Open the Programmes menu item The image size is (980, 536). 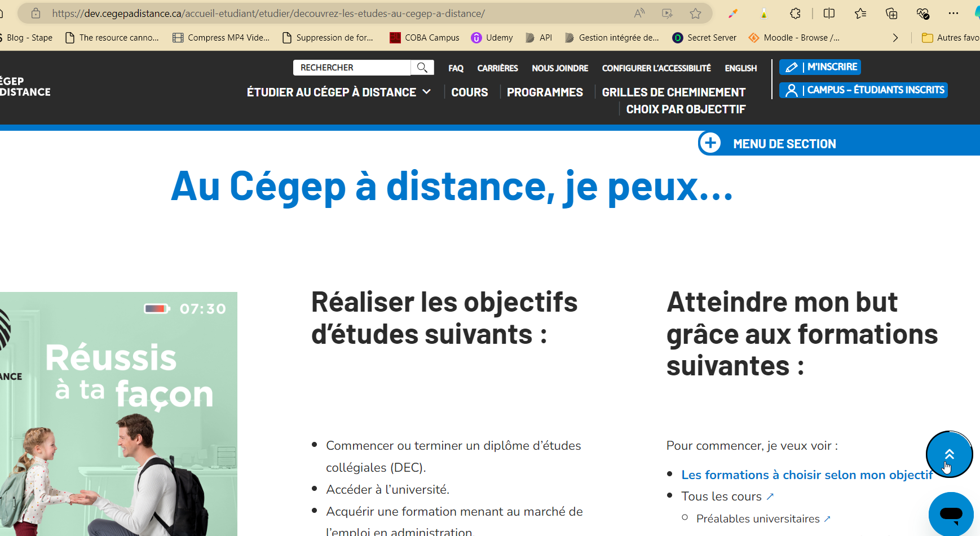tap(545, 92)
